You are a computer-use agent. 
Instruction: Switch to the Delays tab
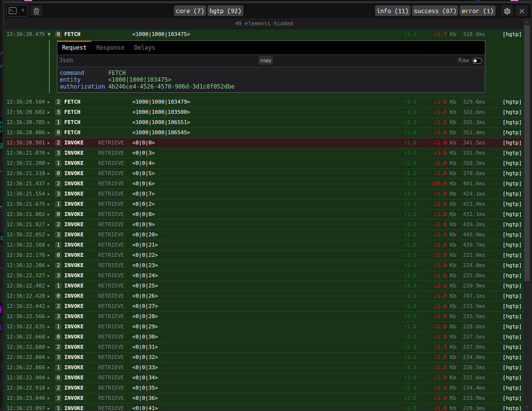click(x=144, y=48)
